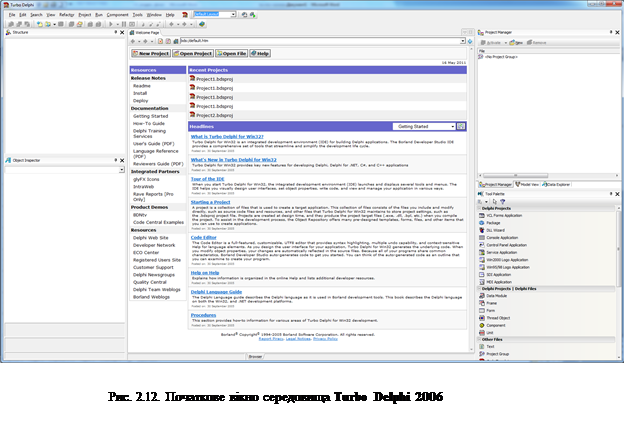624x426 pixels.
Task: Click the main toolbar Back navigation arrow
Action: coord(172,24)
